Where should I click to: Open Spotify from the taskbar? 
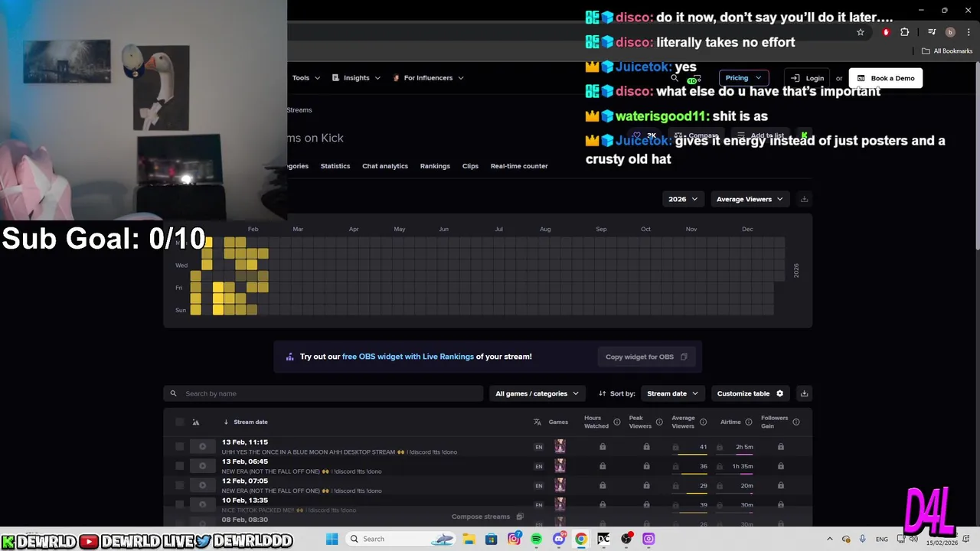[536, 539]
